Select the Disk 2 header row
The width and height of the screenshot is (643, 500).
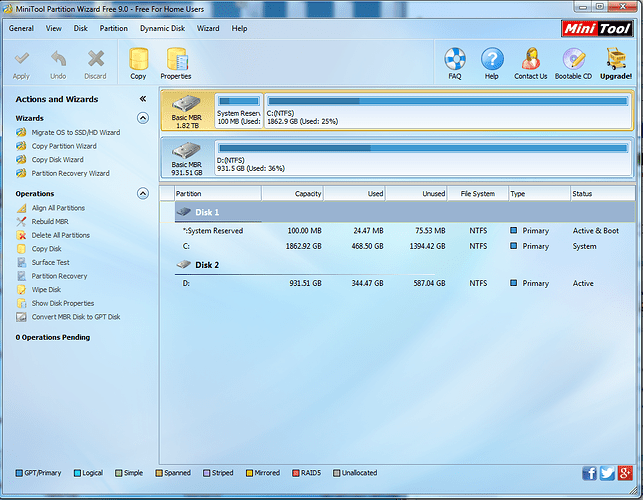coord(397,265)
